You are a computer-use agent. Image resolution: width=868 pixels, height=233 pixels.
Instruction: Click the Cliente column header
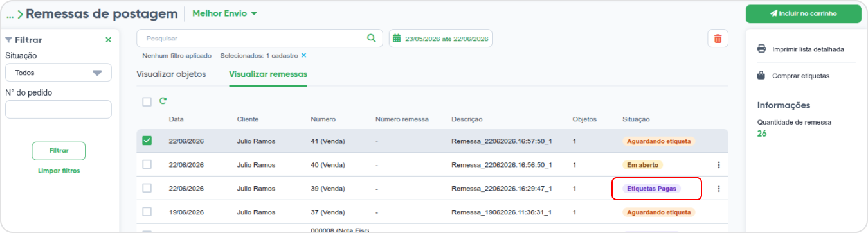click(x=248, y=119)
